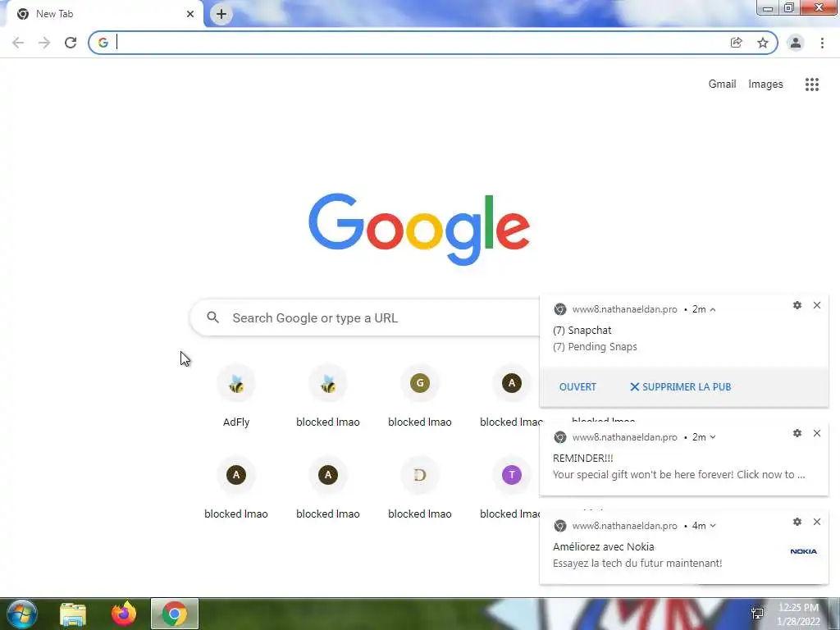Expand the Nokia notification chevron
The image size is (840, 630).
[713, 526]
